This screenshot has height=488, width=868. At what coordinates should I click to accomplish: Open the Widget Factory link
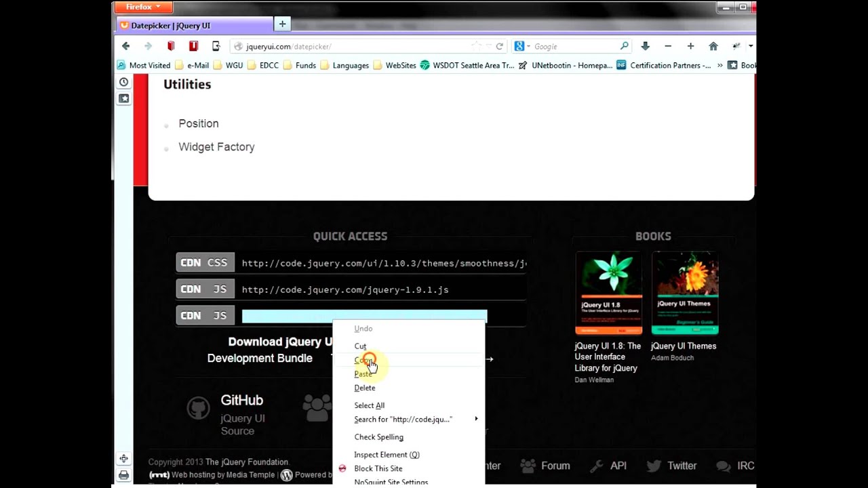point(216,147)
